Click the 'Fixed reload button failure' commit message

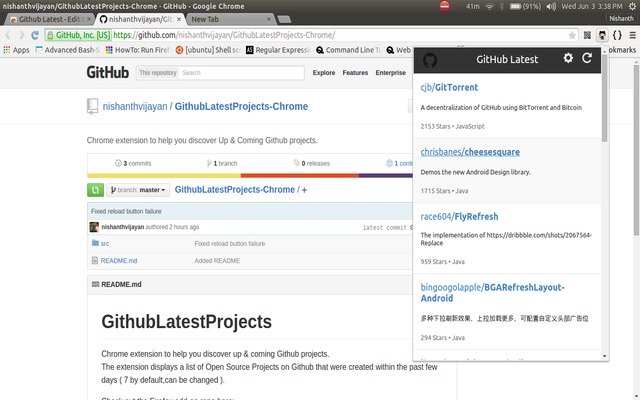126,211
